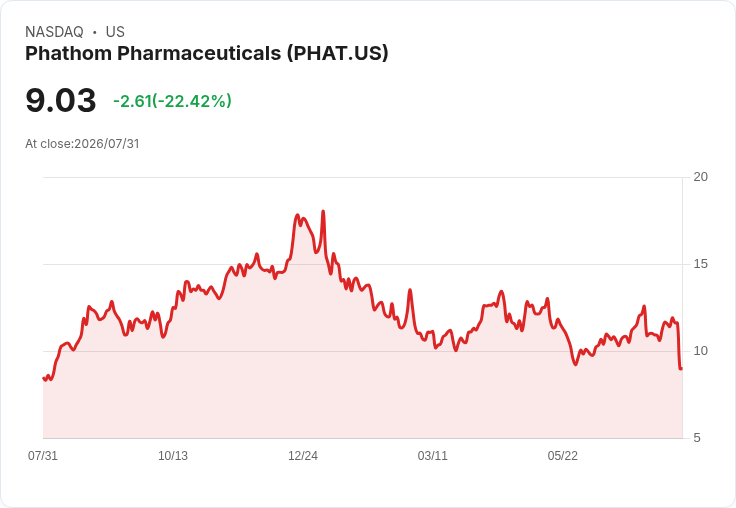Select the 9.03 current price
The image size is (736, 508).
(x=61, y=100)
